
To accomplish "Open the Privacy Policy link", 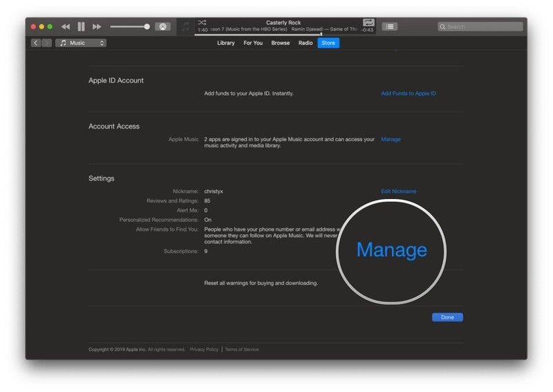I will coord(204,349).
